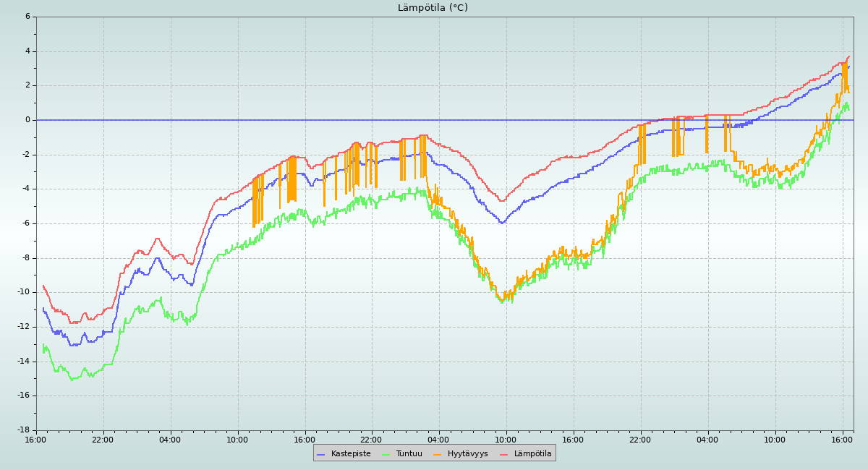This screenshot has height=470, width=868.
Task: Click the y-axis tick label -14
Action: (x=24, y=361)
